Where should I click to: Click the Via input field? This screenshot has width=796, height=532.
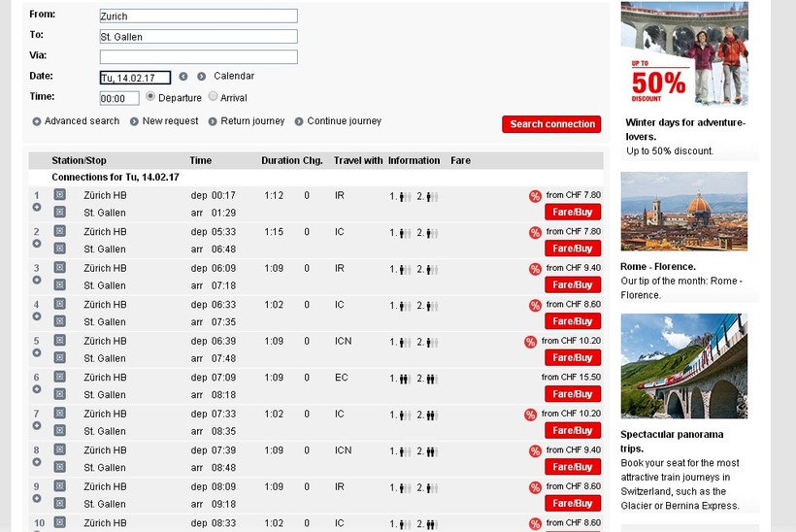tap(198, 57)
